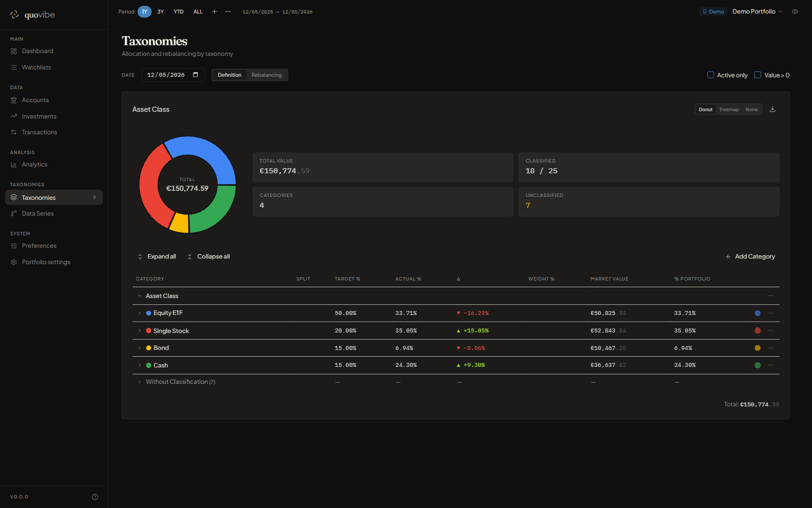Click the donut chart total center

coord(187,185)
